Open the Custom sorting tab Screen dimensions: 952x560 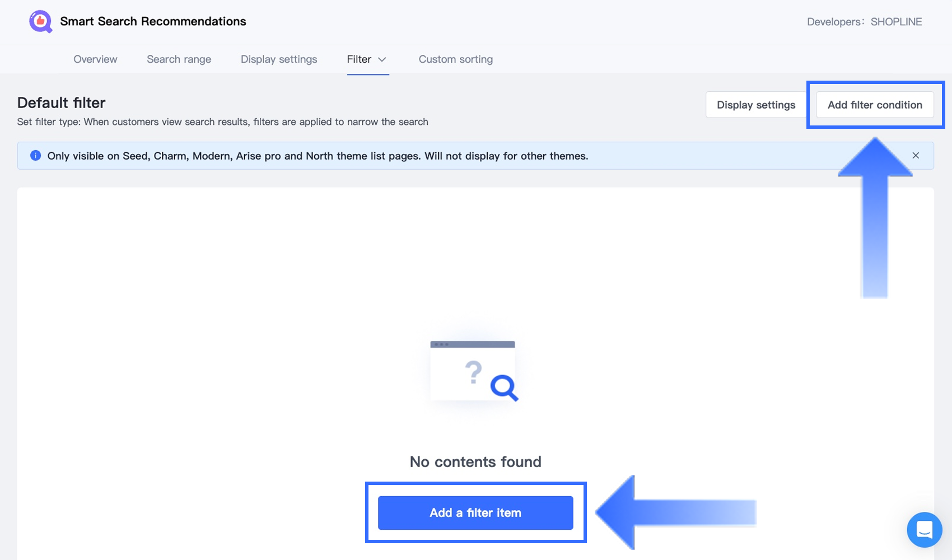455,59
